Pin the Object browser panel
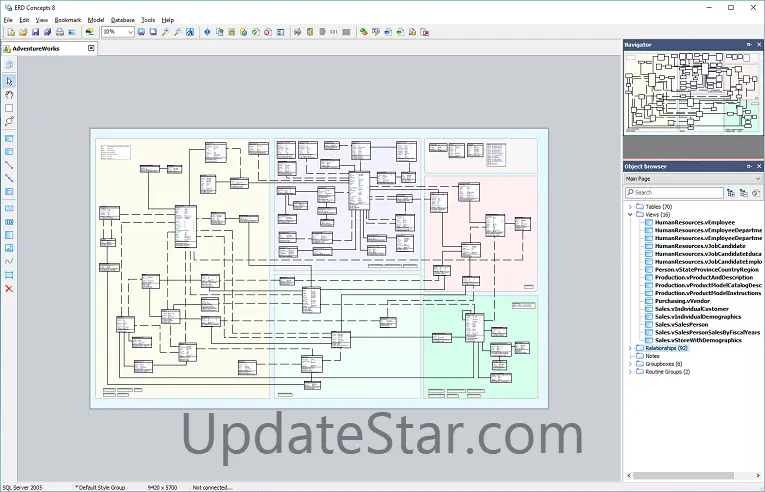 (x=749, y=166)
